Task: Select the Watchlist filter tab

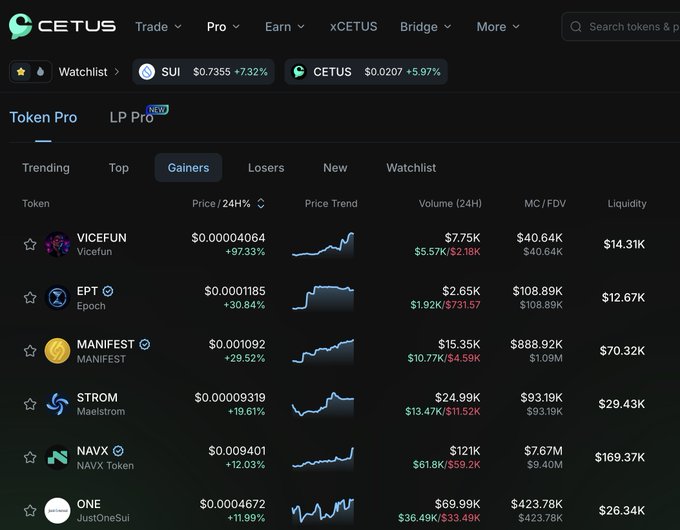Action: [411, 168]
